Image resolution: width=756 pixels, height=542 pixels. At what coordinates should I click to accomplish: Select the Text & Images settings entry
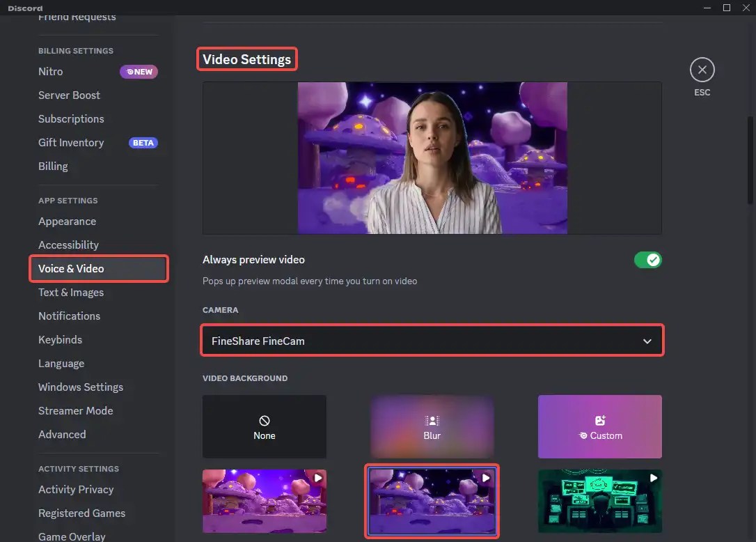71,292
